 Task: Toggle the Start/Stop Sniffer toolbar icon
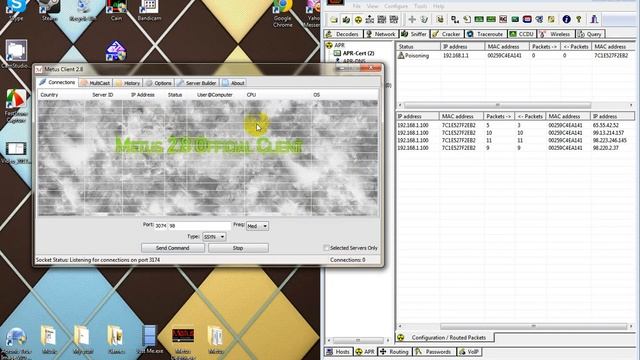[346, 19]
